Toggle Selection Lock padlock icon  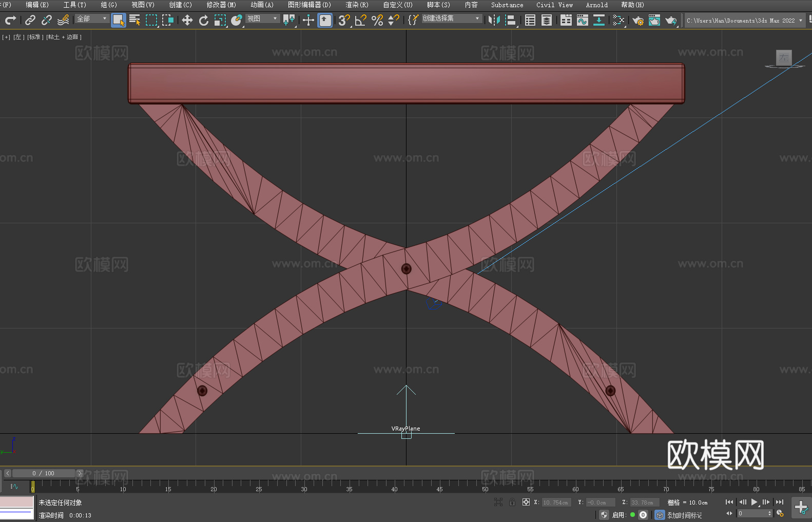click(x=512, y=502)
